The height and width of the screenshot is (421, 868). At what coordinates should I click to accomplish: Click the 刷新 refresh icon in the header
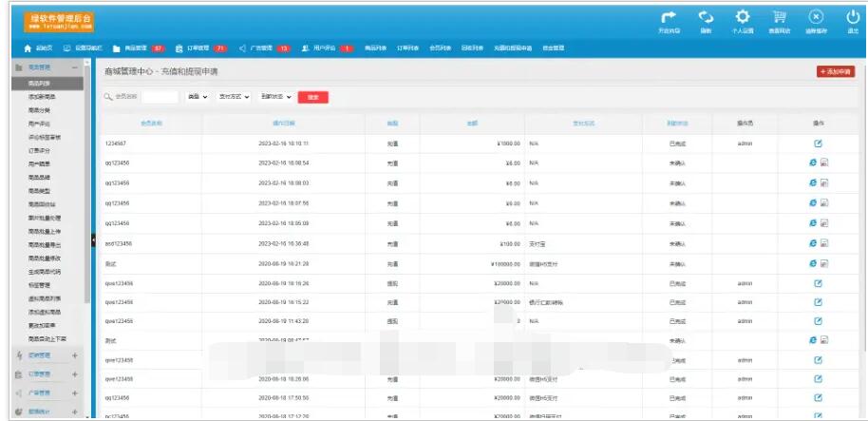point(706,18)
